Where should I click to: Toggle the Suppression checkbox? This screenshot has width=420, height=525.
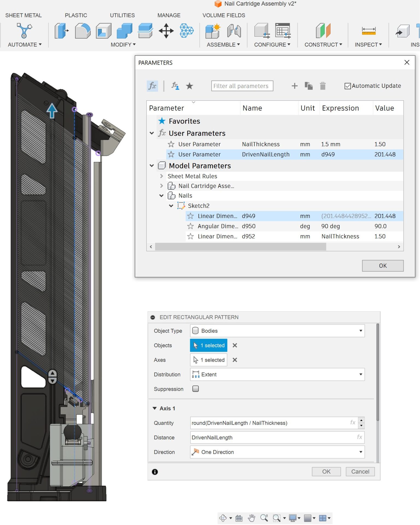pyautogui.click(x=195, y=389)
